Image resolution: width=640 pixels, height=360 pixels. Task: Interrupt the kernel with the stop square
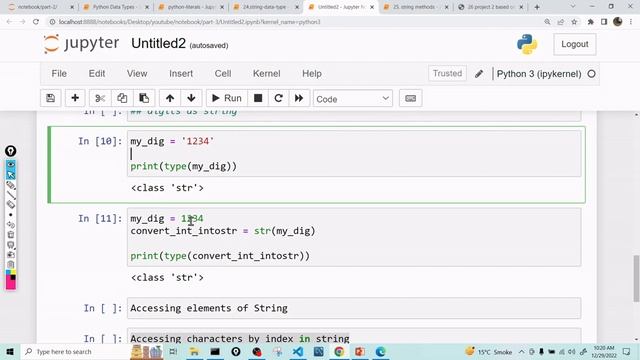[258, 98]
